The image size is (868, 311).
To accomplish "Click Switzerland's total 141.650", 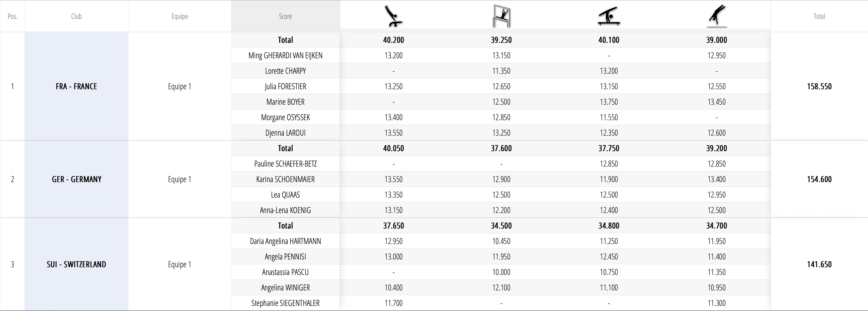I will click(x=819, y=264).
